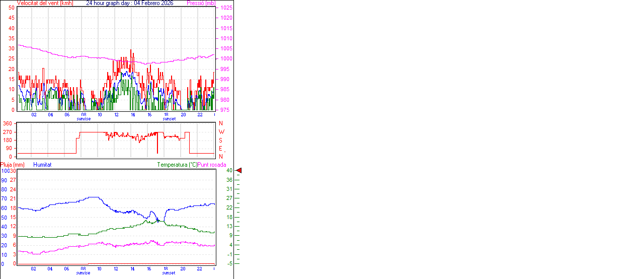644x279 pixels.
Task: Select the magenta Punt rosada legend label
Action: click(212, 165)
